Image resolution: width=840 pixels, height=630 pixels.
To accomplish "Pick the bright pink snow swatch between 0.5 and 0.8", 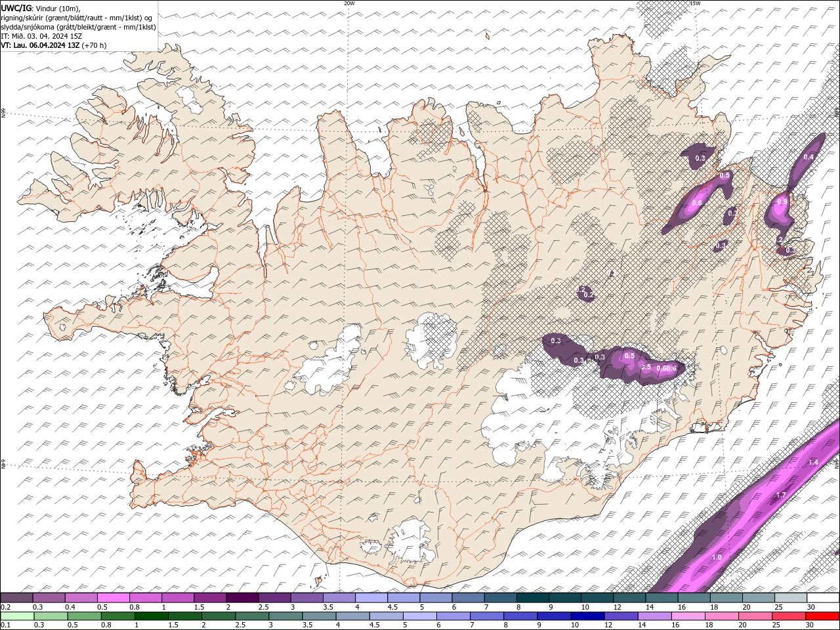I will coord(114,598).
